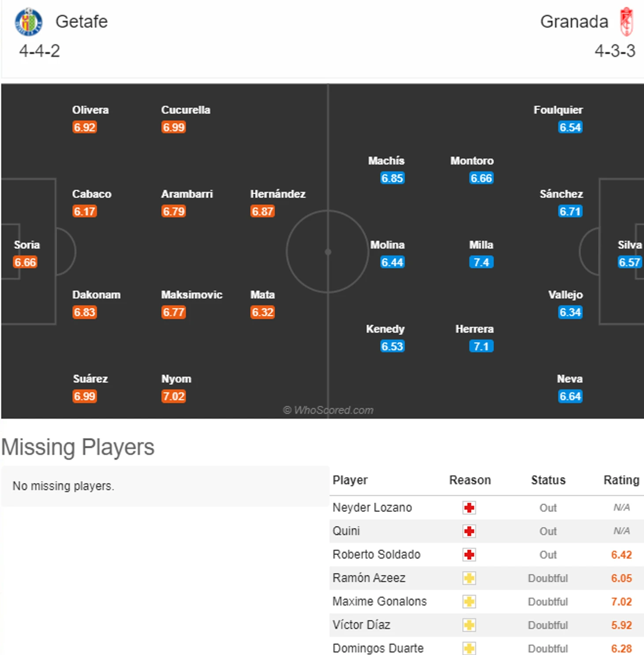Open Roberto Soldado's player link
The width and height of the screenshot is (644, 655).
click(376, 554)
